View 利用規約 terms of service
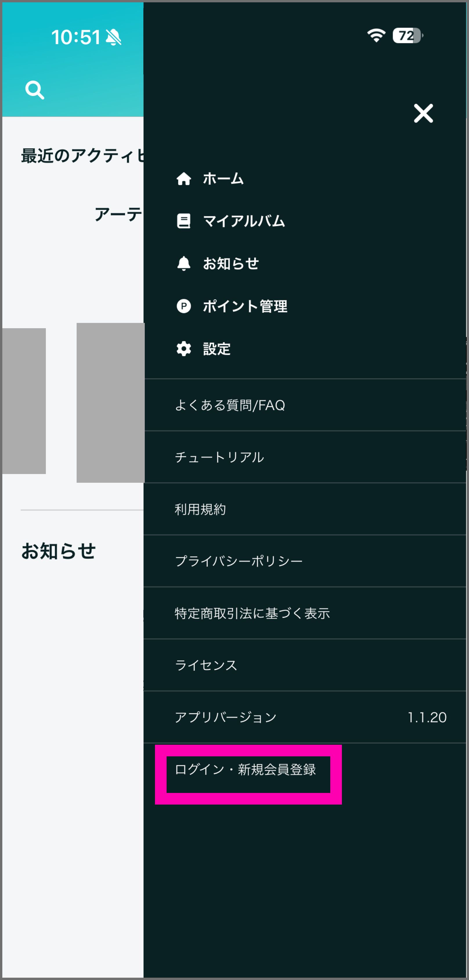Screen dimensions: 469x980 tap(200, 509)
